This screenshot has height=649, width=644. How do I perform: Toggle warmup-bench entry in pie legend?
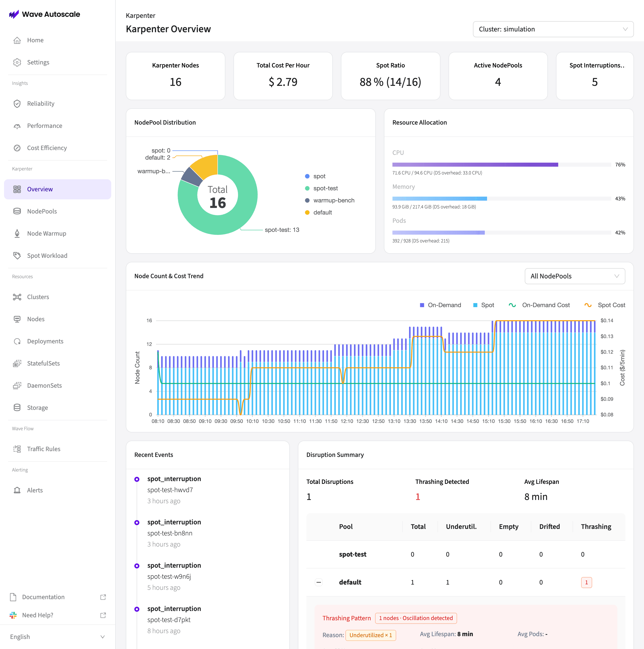coord(330,201)
